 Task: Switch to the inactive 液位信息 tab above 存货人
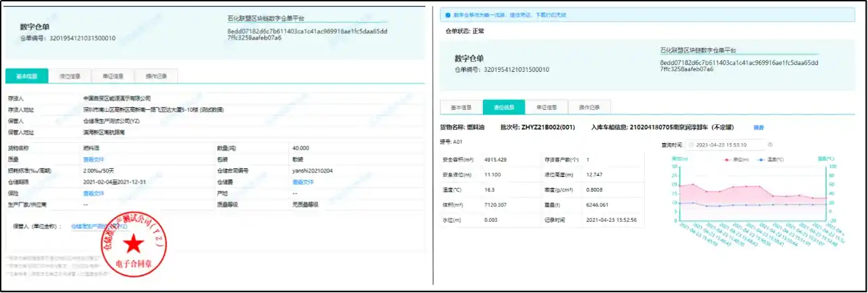point(70,76)
